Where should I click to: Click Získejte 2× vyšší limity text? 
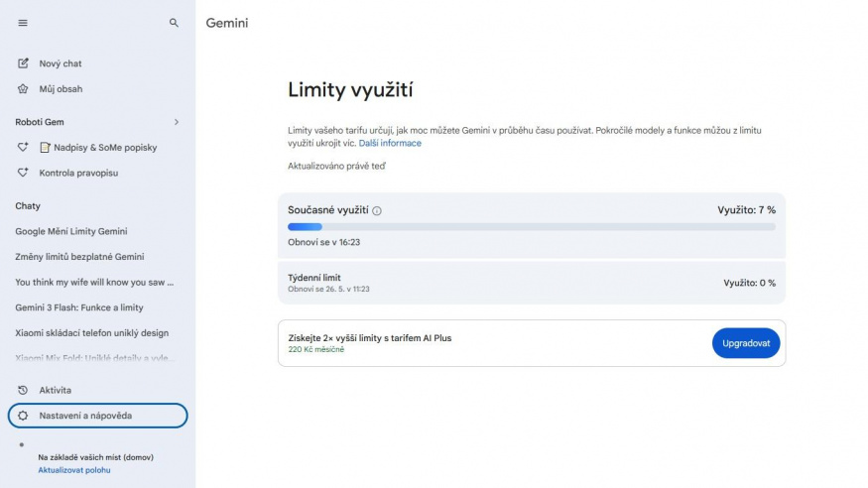pos(370,338)
